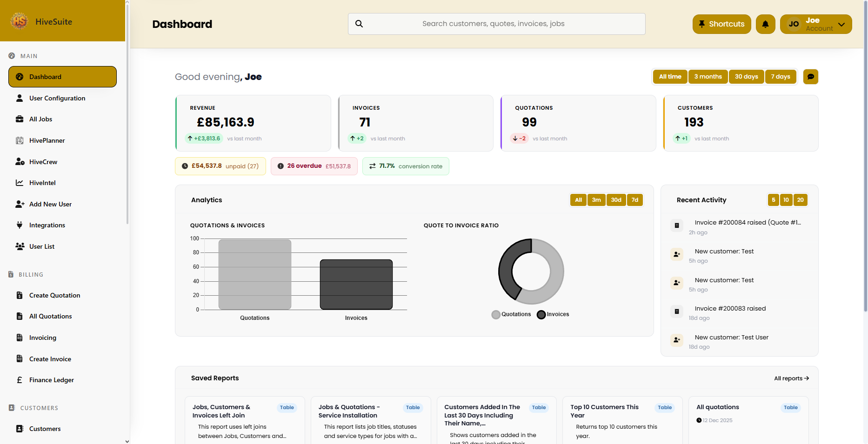Image resolution: width=868 pixels, height=444 pixels.
Task: Open the Finance Ledger
Action: (x=51, y=380)
